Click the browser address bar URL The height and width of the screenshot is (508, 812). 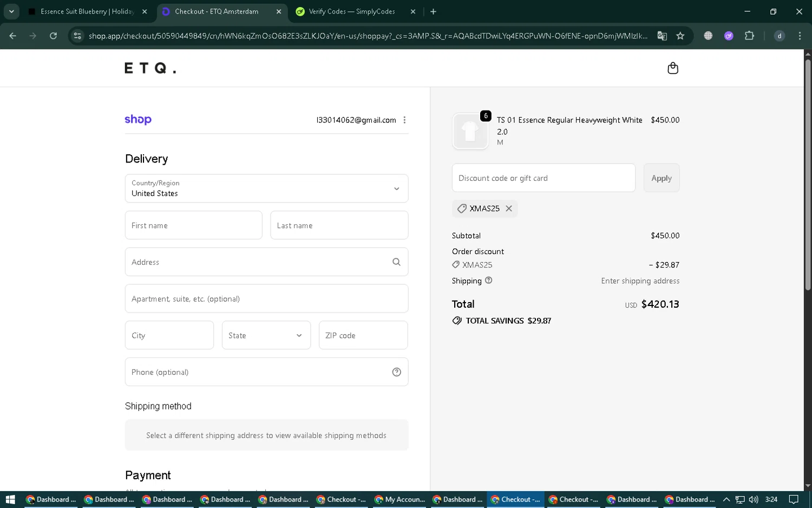click(368, 36)
